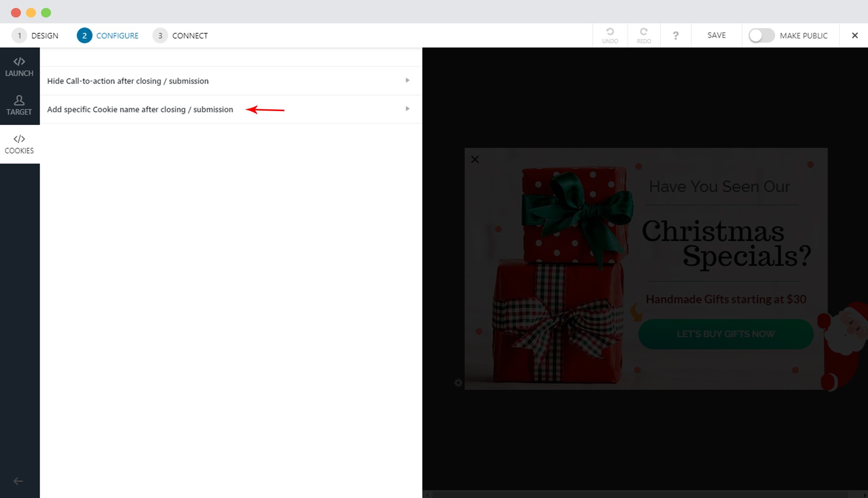
Task: Close the Christmas popup preview with its X
Action: (x=475, y=159)
